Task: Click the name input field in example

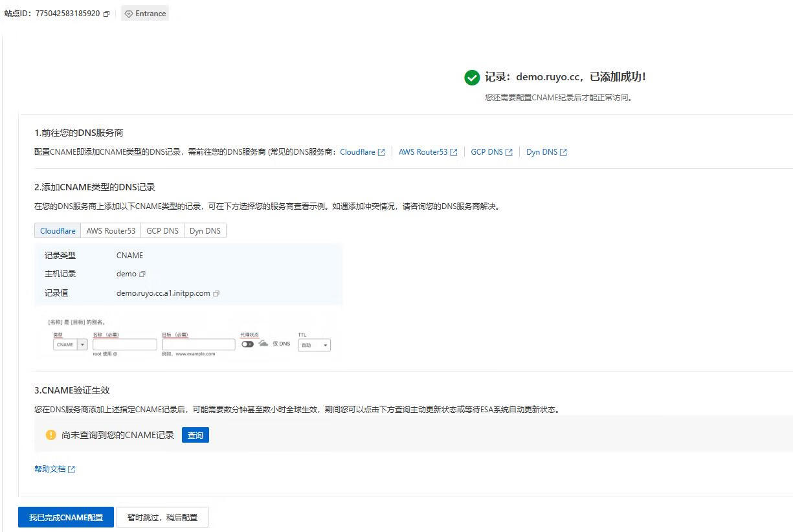Action: tap(124, 345)
